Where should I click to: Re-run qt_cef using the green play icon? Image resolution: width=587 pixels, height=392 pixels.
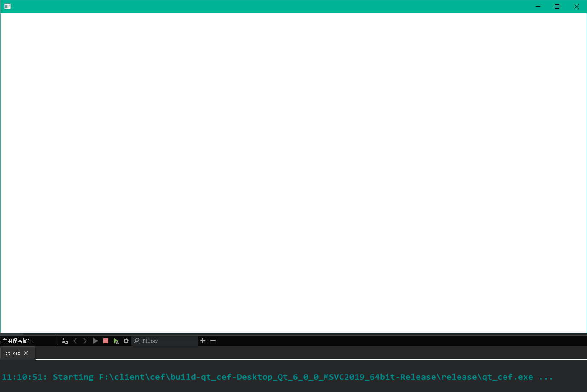tap(95, 340)
